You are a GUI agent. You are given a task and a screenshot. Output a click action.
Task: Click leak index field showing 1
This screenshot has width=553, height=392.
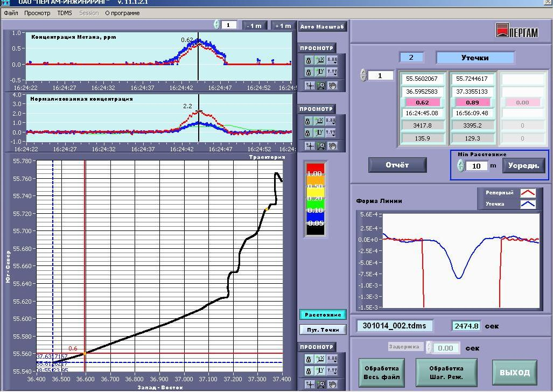click(x=380, y=75)
